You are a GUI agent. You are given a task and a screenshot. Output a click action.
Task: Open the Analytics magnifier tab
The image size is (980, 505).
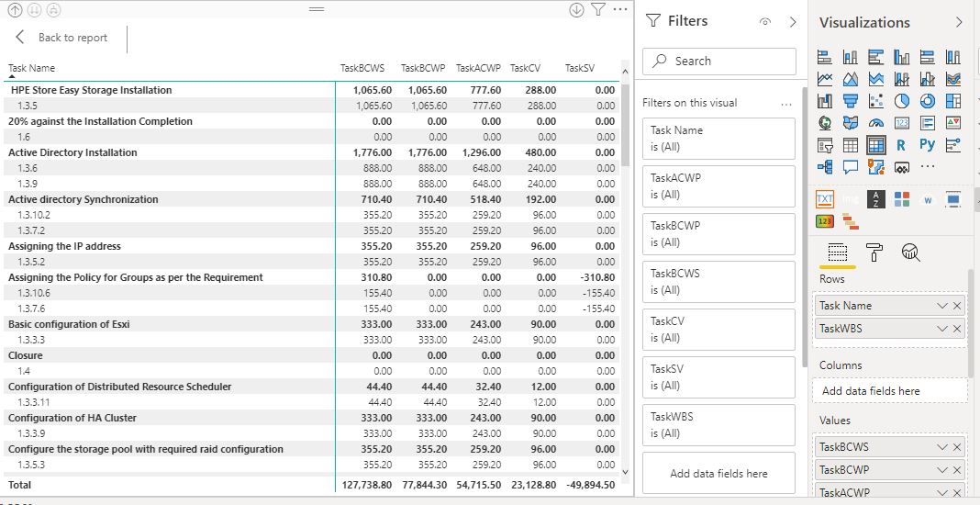pos(911,252)
